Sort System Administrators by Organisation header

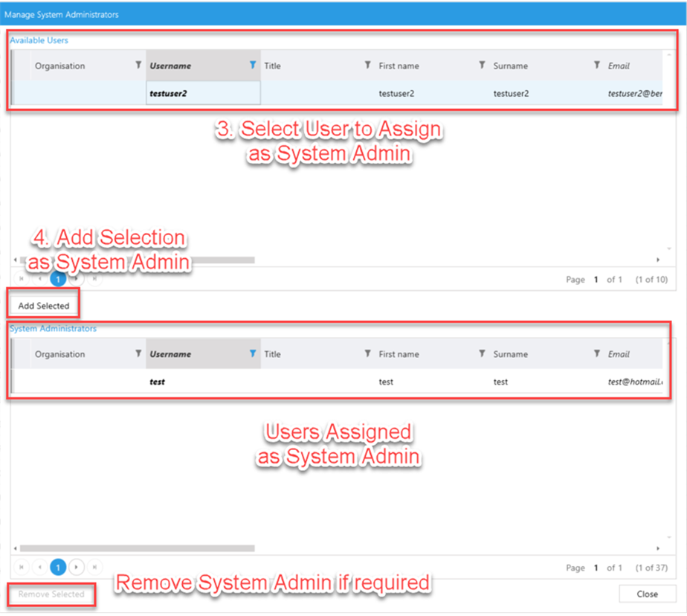pos(60,354)
